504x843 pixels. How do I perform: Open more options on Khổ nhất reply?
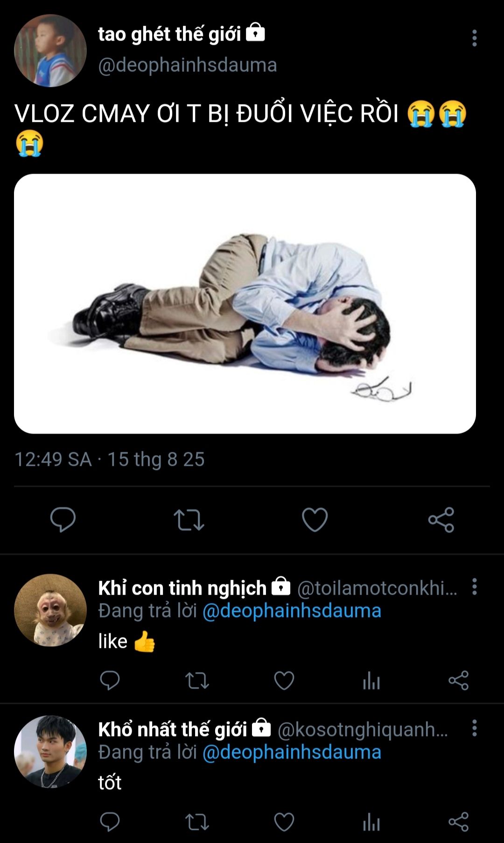(474, 728)
